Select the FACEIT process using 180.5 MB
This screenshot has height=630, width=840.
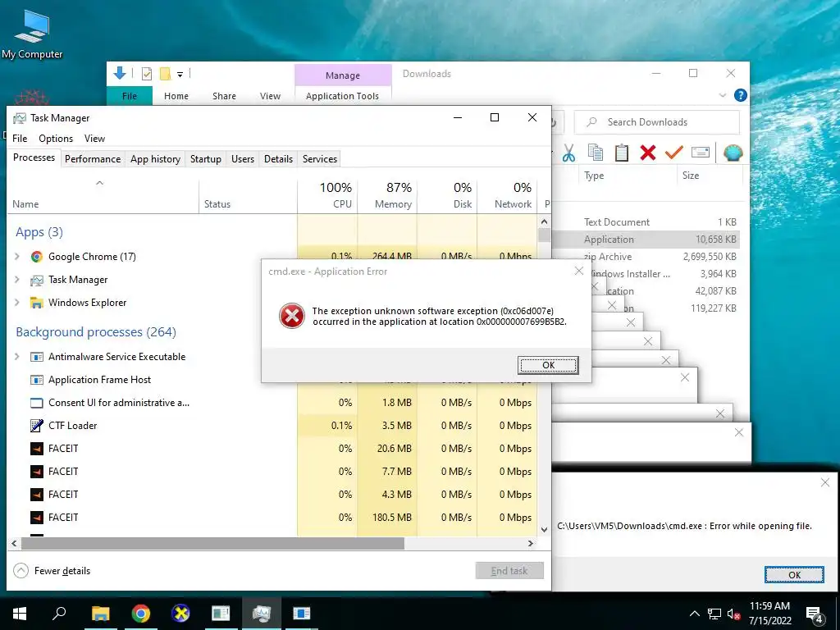tap(272, 518)
